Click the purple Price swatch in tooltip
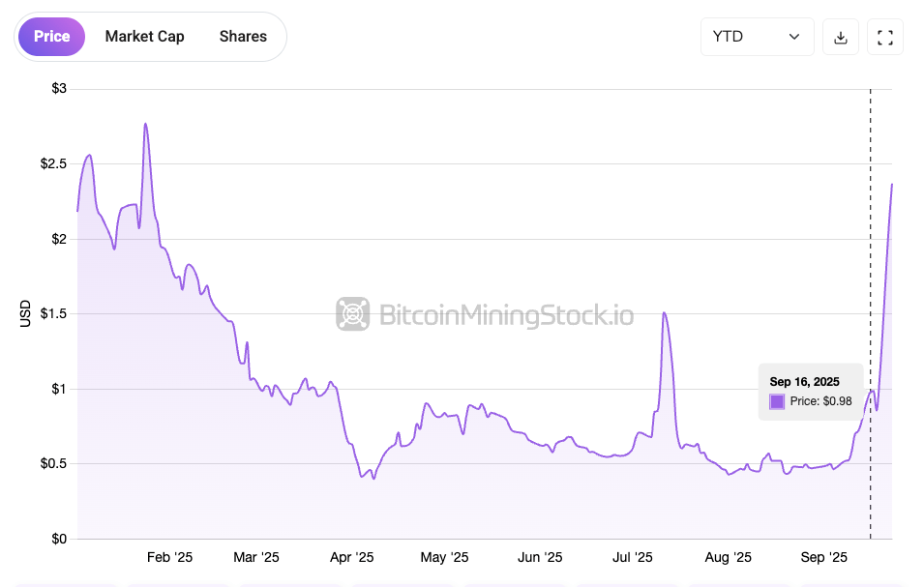Image resolution: width=924 pixels, height=587 pixels. tap(777, 401)
